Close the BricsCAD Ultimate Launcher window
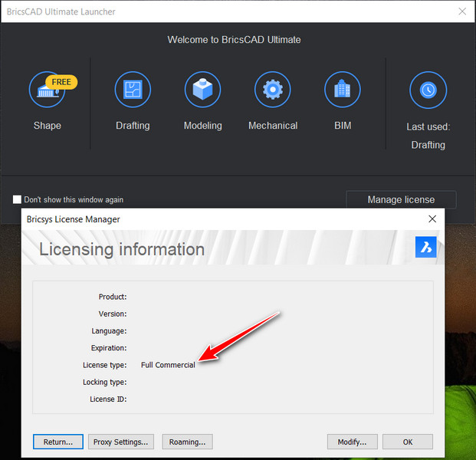The width and height of the screenshot is (476, 460). pyautogui.click(x=462, y=11)
